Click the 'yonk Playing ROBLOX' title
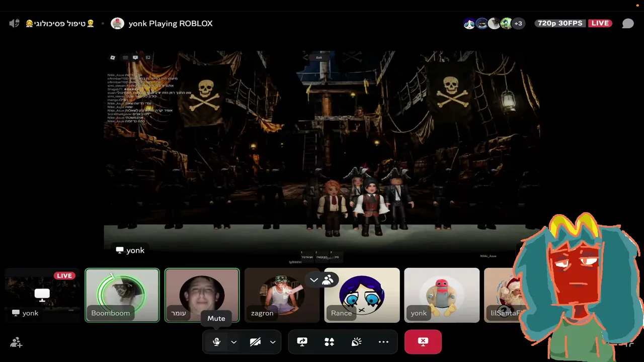Viewport: 644px width, 362px height. (x=171, y=24)
